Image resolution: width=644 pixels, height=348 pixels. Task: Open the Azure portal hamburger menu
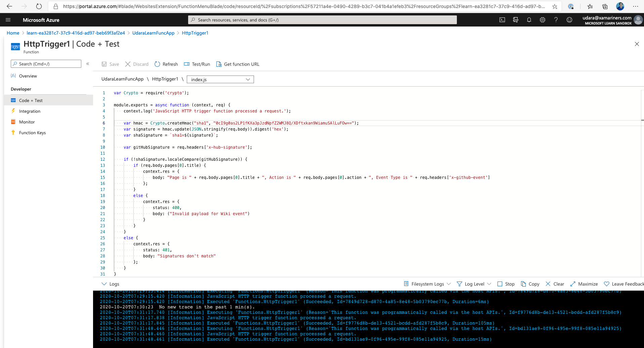(x=8, y=20)
